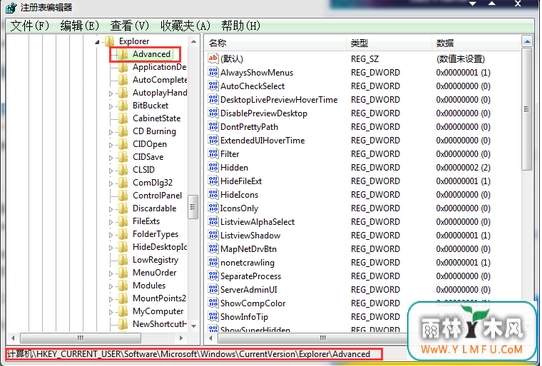Expand the CIDOpen tree node
Viewport: 542px width, 366px height.
point(111,145)
